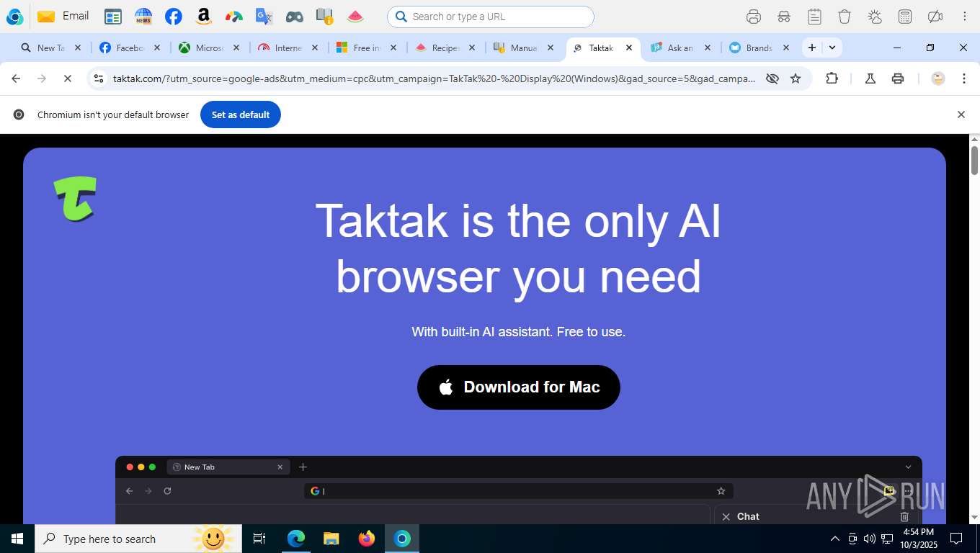Click the taskbar search box
The width and height of the screenshot is (980, 553).
pyautogui.click(x=138, y=539)
